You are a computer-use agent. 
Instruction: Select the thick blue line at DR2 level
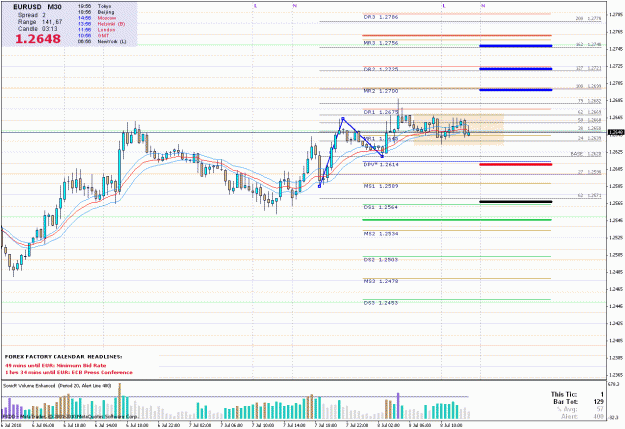(x=516, y=69)
